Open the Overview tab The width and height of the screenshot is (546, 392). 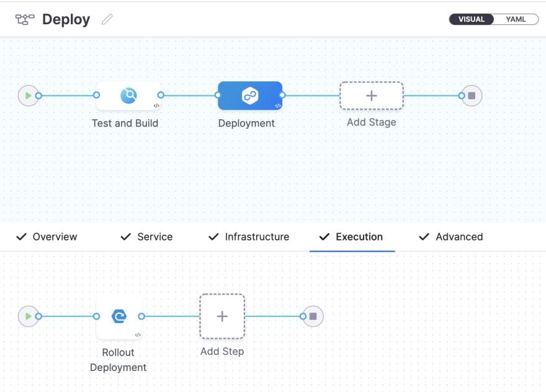(x=47, y=237)
